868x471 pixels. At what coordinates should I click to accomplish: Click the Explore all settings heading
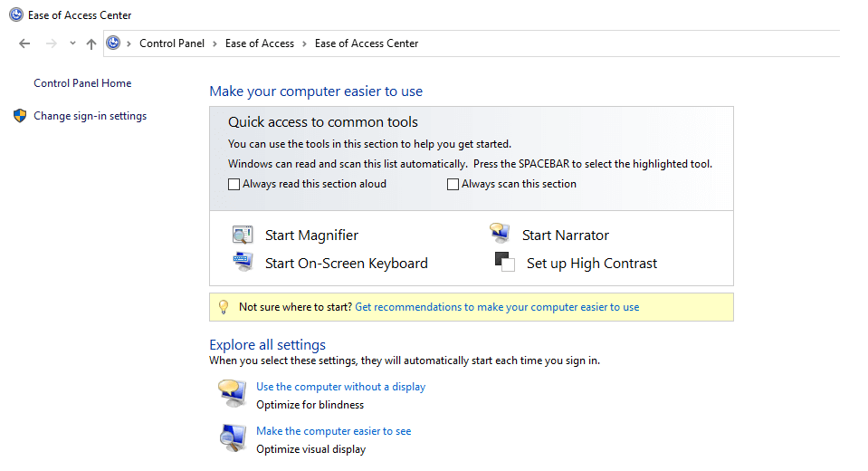[x=267, y=345]
